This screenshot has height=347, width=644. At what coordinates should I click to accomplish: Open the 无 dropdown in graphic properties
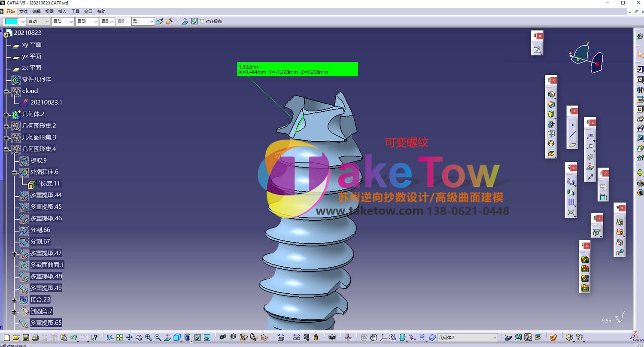[x=143, y=21]
